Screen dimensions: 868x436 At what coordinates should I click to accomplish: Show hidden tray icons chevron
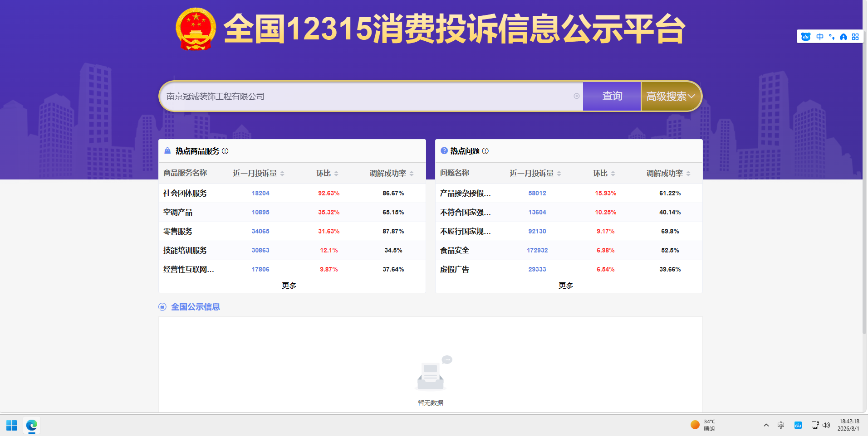pyautogui.click(x=766, y=425)
